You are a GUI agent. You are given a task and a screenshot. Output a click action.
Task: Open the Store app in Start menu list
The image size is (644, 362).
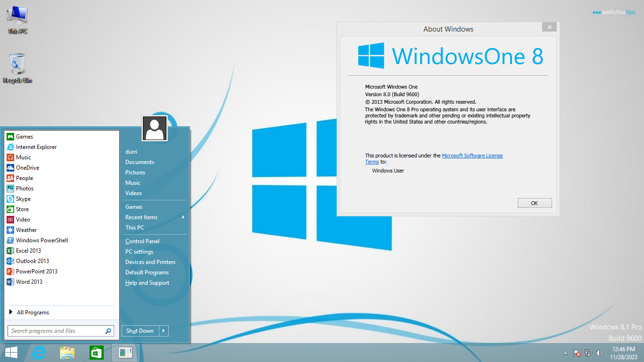click(x=62, y=209)
